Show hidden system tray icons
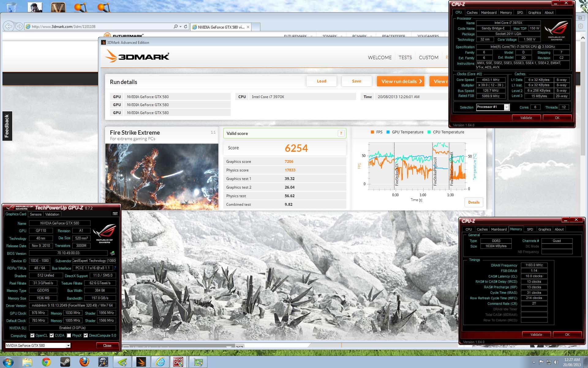The height and width of the screenshot is (368, 588). 534,362
